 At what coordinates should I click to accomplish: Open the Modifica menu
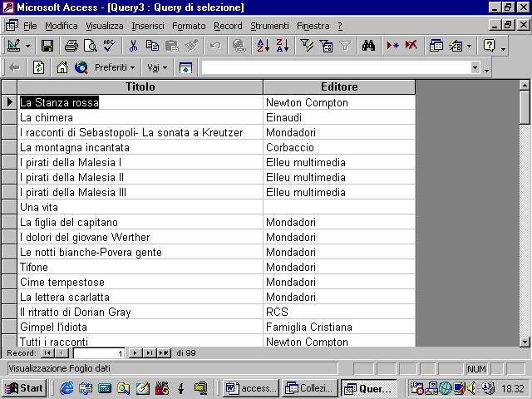pyautogui.click(x=61, y=26)
